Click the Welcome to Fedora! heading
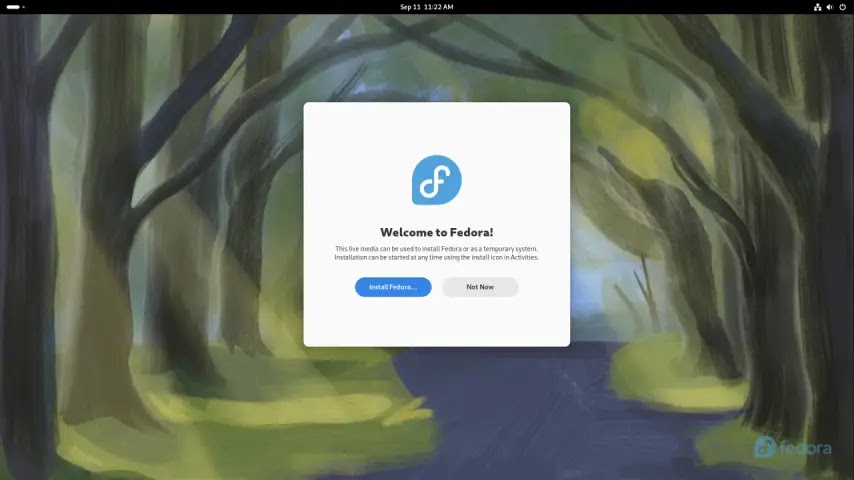The image size is (854, 480). [x=437, y=232]
